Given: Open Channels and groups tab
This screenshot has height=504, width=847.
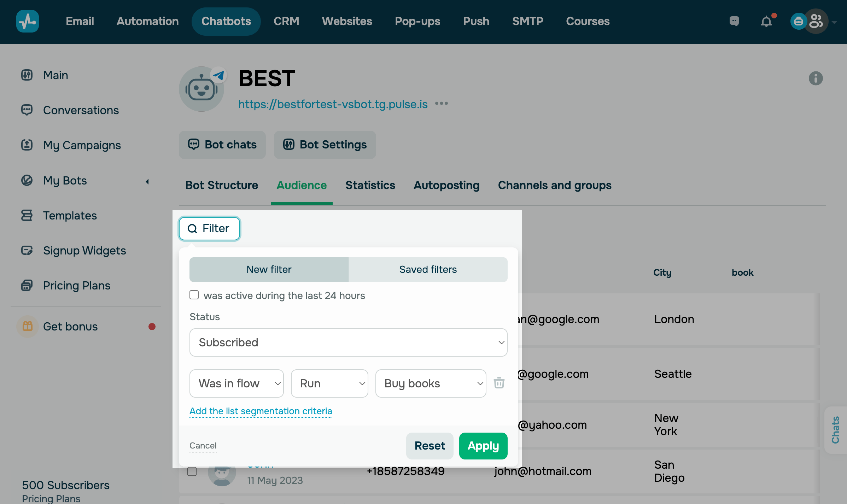Looking at the screenshot, I should 555,185.
